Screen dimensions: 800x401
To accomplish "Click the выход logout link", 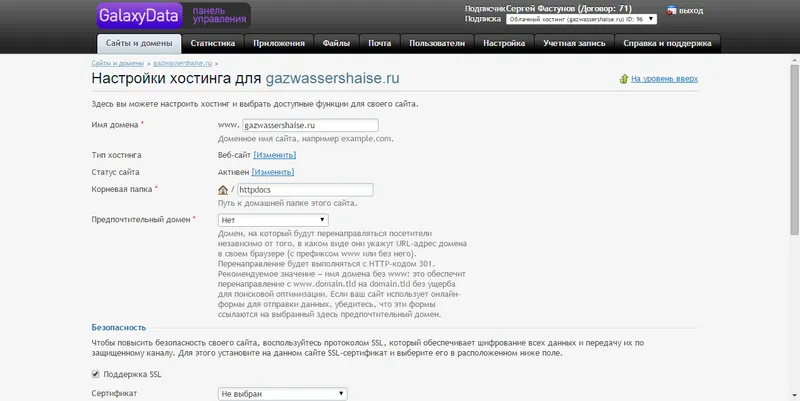I will (x=691, y=11).
